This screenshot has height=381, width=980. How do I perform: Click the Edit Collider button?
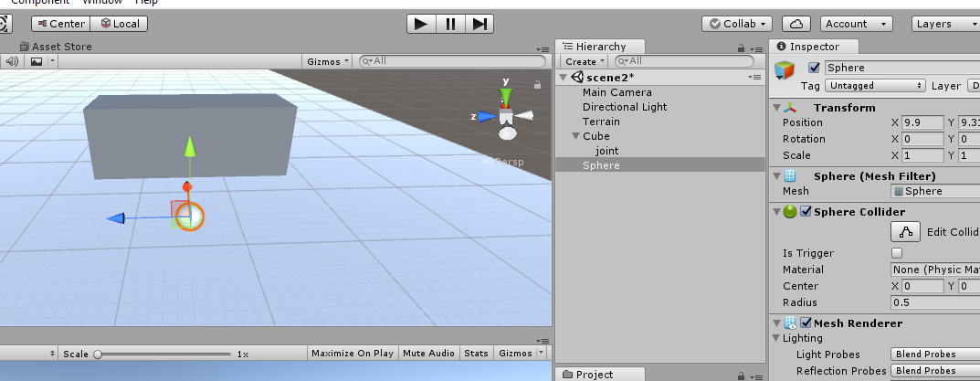click(x=905, y=231)
